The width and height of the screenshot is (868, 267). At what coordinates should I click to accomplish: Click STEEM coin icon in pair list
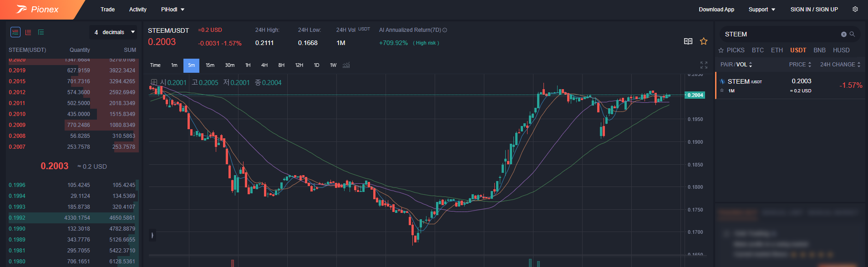click(x=722, y=81)
